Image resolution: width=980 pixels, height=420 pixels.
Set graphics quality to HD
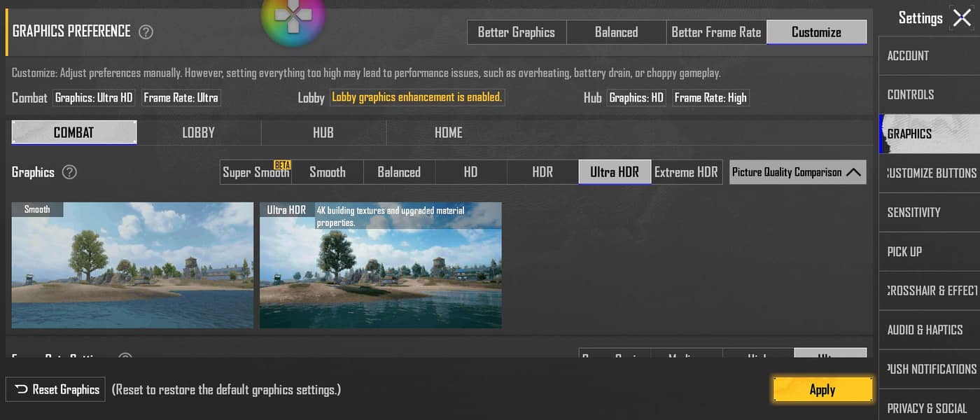(x=471, y=172)
